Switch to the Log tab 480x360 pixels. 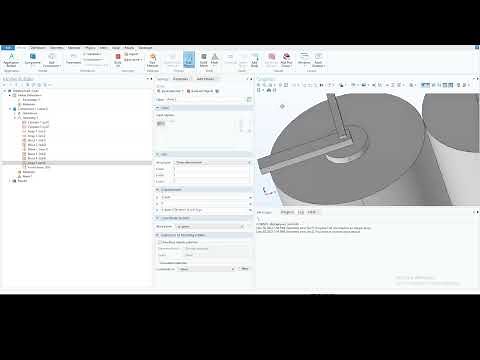pyautogui.click(x=301, y=212)
